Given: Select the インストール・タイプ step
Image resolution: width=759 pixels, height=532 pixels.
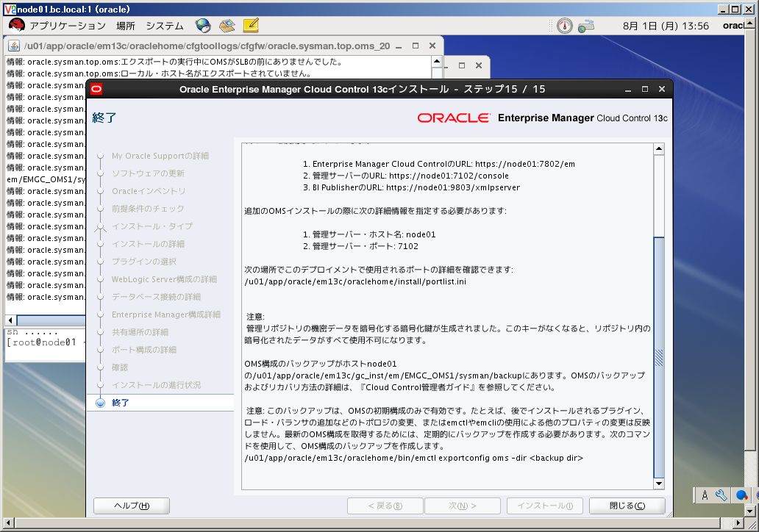Looking at the screenshot, I should click(x=152, y=226).
